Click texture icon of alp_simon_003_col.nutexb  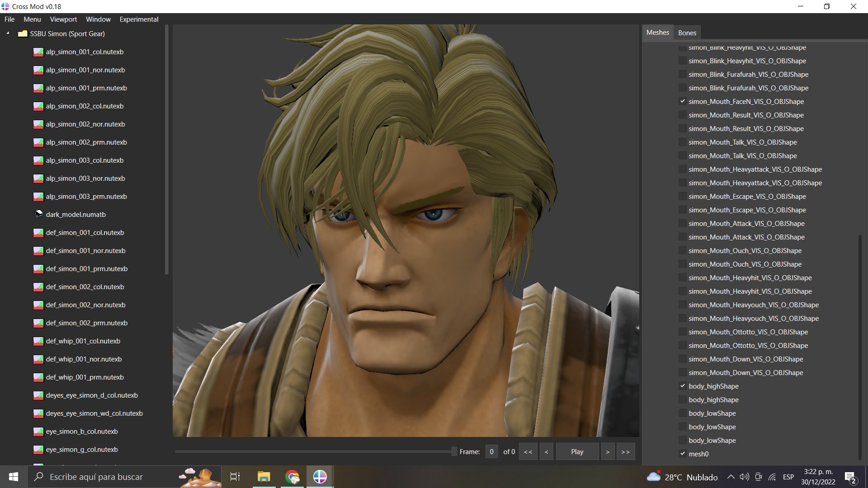(x=38, y=160)
